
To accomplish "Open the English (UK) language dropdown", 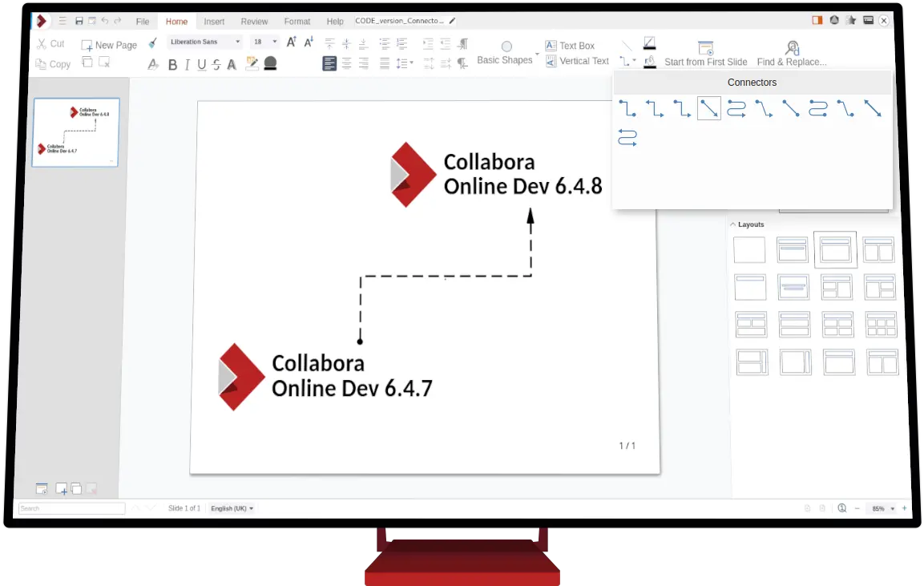I will [232, 508].
